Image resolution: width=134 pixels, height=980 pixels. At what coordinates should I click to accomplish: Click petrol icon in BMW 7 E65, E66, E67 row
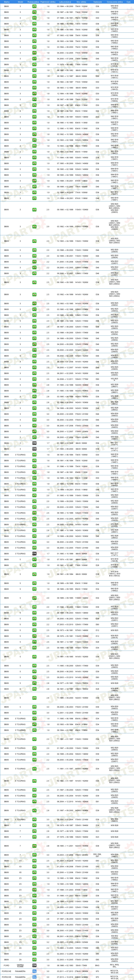[x=34, y=855]
